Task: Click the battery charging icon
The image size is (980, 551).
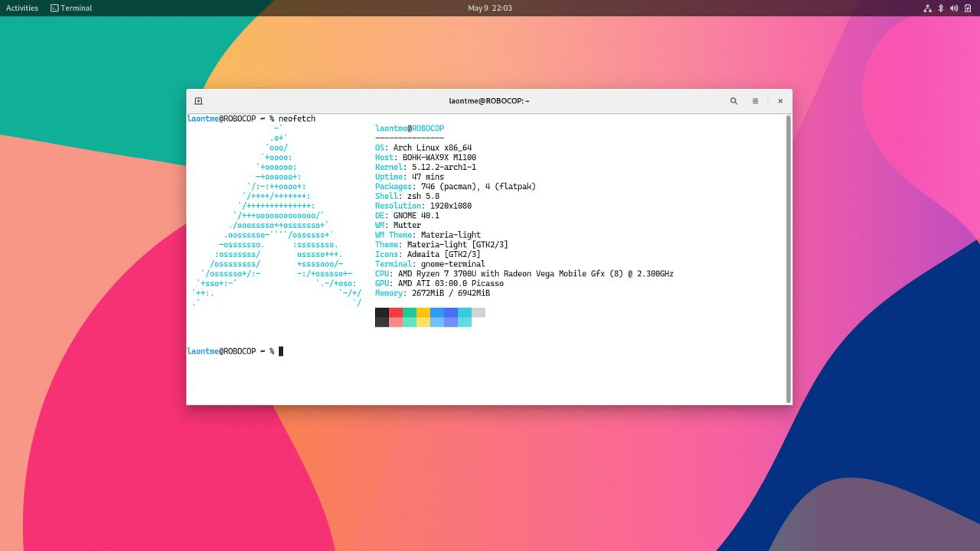Action: (x=966, y=8)
